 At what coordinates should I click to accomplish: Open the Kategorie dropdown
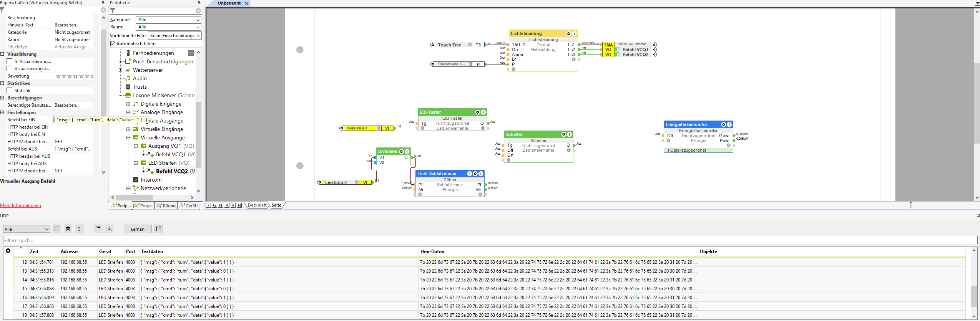point(168,20)
